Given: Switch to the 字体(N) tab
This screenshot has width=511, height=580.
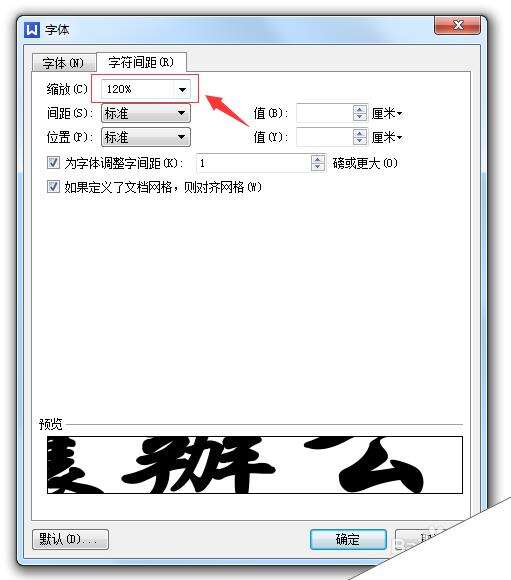Looking at the screenshot, I should (x=64, y=63).
